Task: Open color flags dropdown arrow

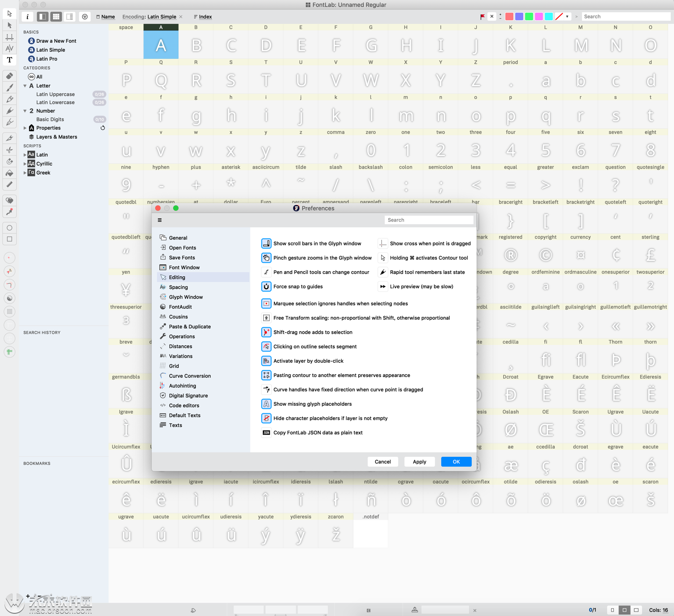Action: click(567, 17)
